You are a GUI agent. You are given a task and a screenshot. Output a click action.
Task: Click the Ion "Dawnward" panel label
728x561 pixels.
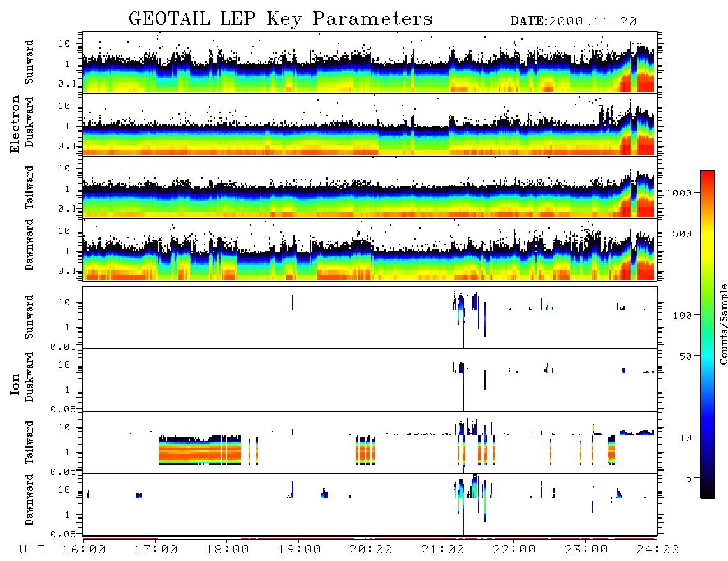tap(29, 500)
